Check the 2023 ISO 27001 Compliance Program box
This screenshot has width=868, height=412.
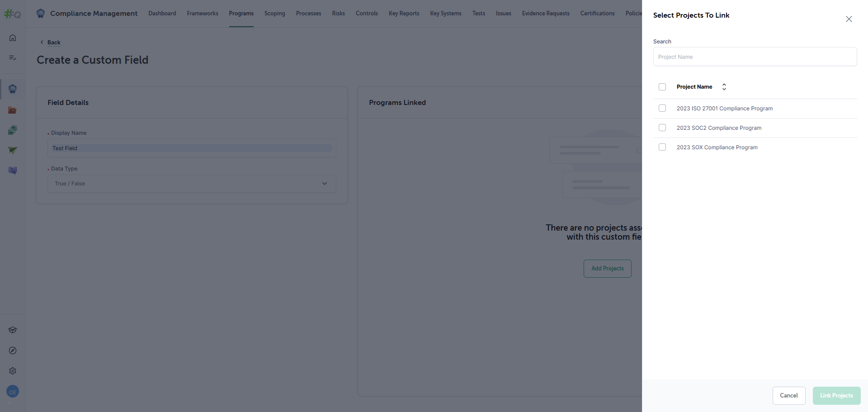pos(662,108)
